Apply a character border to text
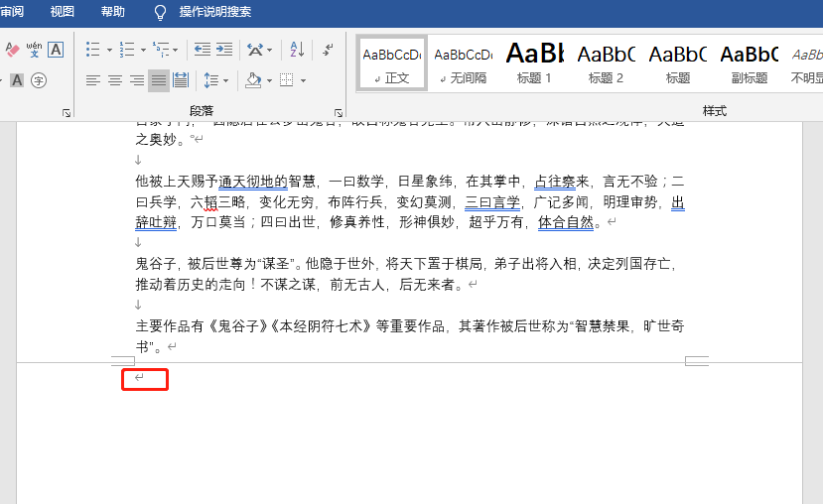 pyautogui.click(x=56, y=50)
